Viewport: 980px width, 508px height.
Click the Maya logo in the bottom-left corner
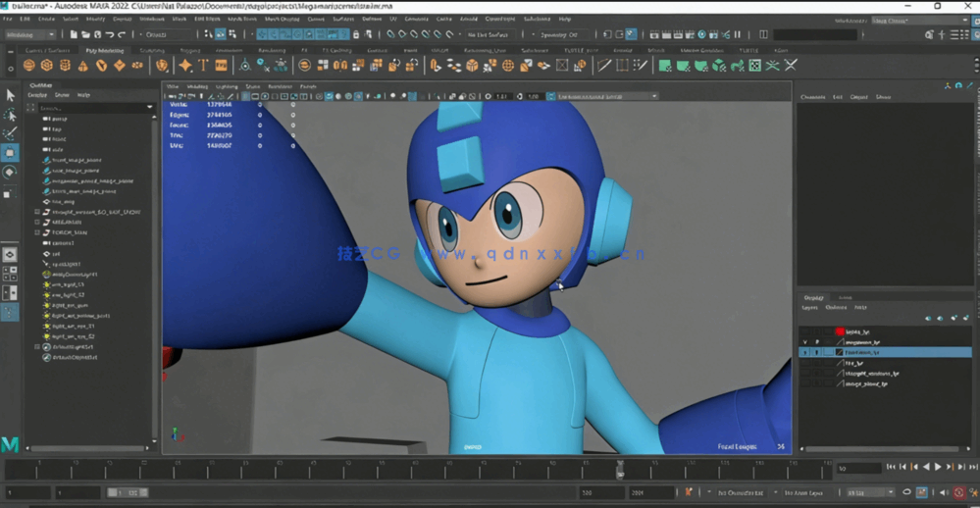(x=10, y=444)
